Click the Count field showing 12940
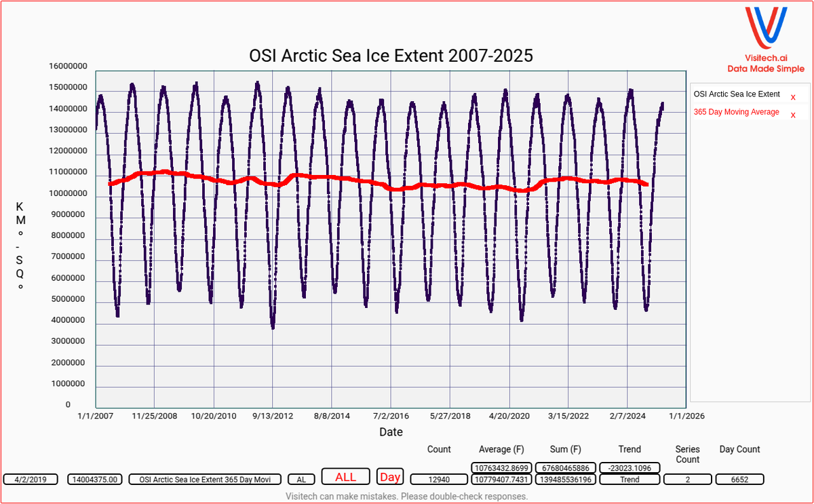Screen dimensions: 814x504 click(x=439, y=479)
